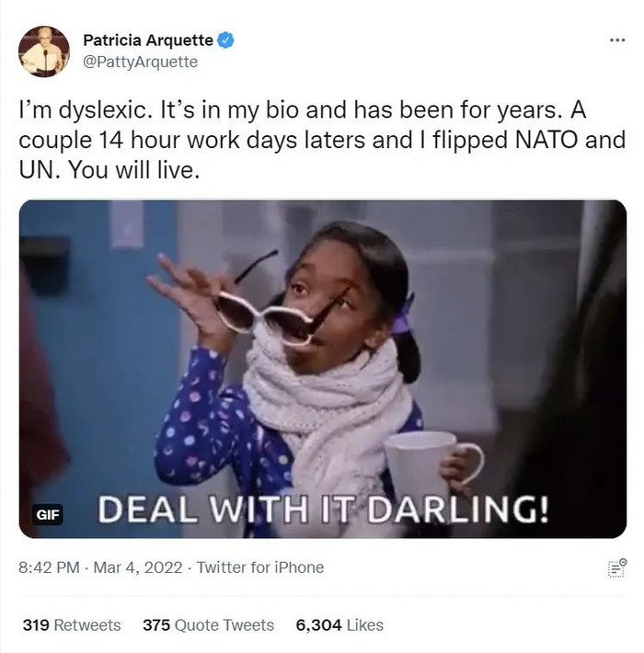
Task: Click the Patricia Arquette display name
Action: (x=148, y=40)
